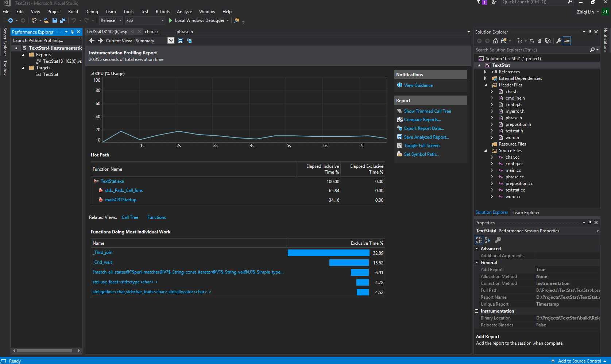
Task: Collapse the CPU (% Usage) graph
Action: [x=93, y=74]
